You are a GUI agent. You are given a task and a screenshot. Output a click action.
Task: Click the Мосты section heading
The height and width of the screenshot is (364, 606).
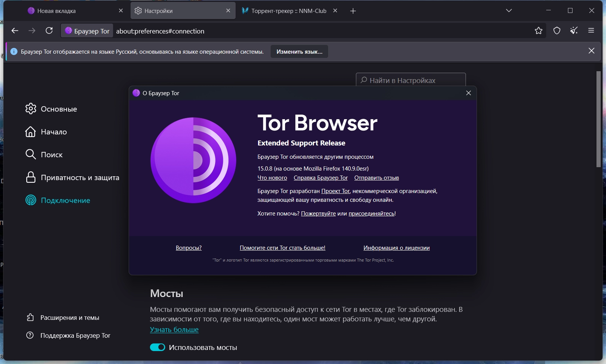tap(166, 294)
